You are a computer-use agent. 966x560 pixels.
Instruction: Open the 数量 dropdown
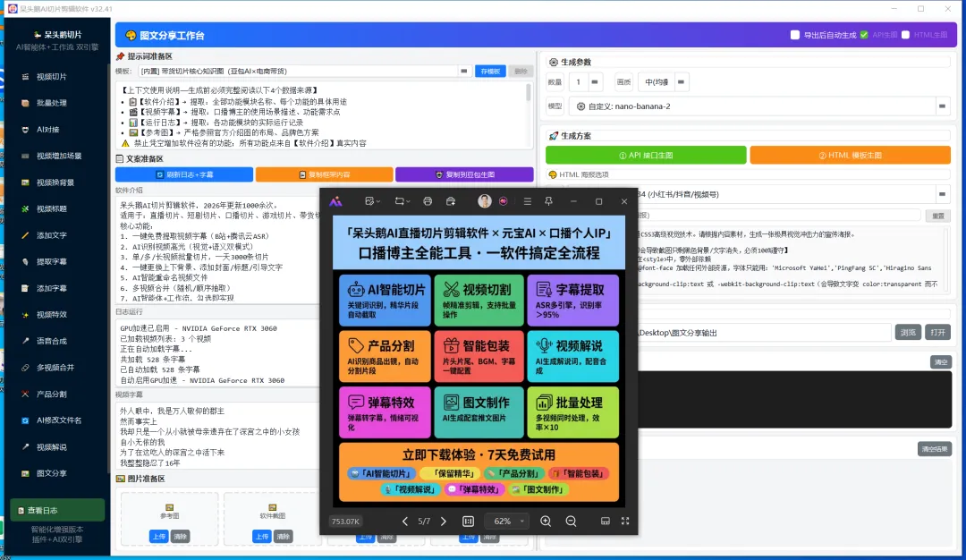pyautogui.click(x=595, y=82)
